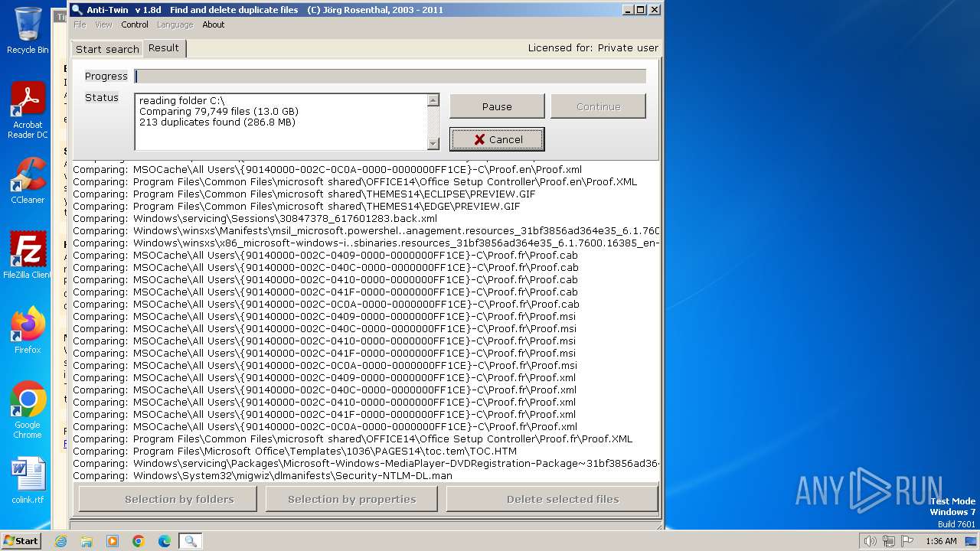Open CCleaner desktop shortcut
The image size is (980, 551).
coord(28,181)
